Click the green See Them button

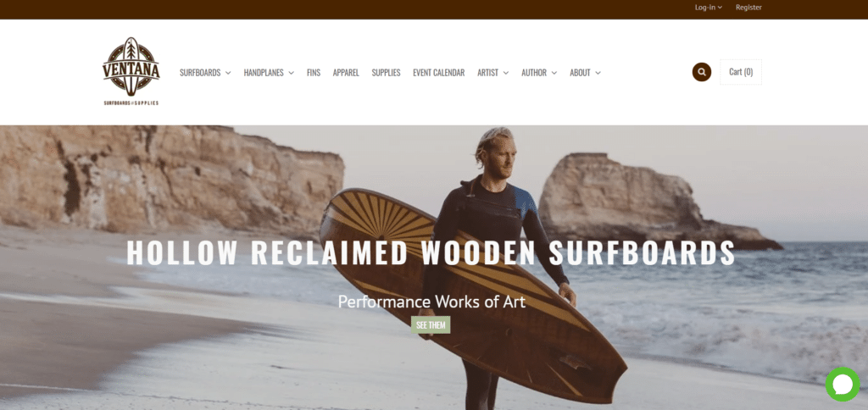(431, 324)
